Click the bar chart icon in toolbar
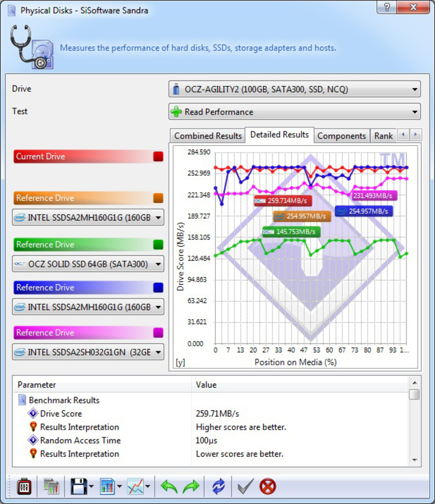Image resolution: width=435 pixels, height=504 pixels. (107, 486)
